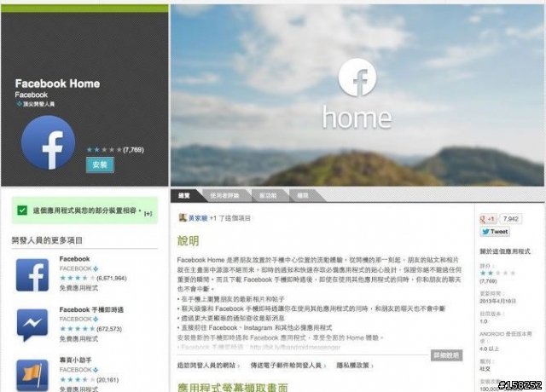
Task: Click the FACEBOOK developer badge under the Facebook app
Action: 78,268
